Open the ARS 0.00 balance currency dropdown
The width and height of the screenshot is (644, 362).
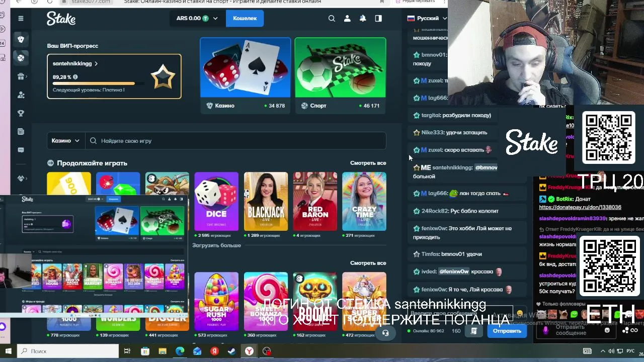pos(197,18)
